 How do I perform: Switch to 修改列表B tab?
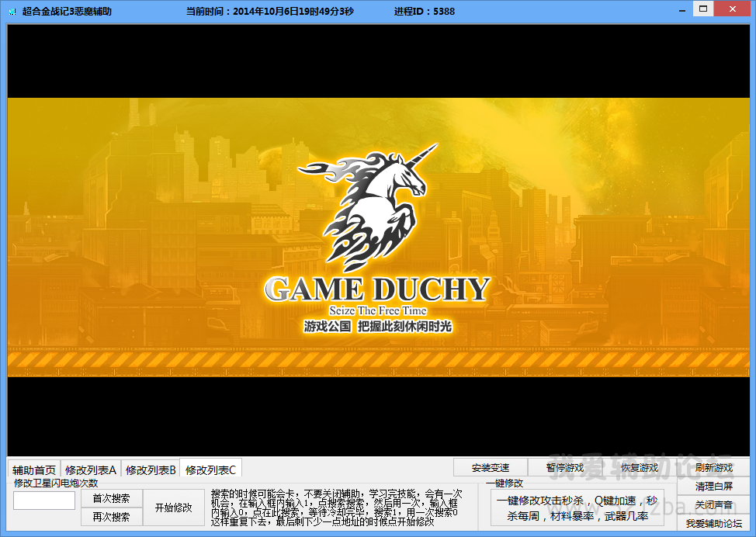click(151, 469)
